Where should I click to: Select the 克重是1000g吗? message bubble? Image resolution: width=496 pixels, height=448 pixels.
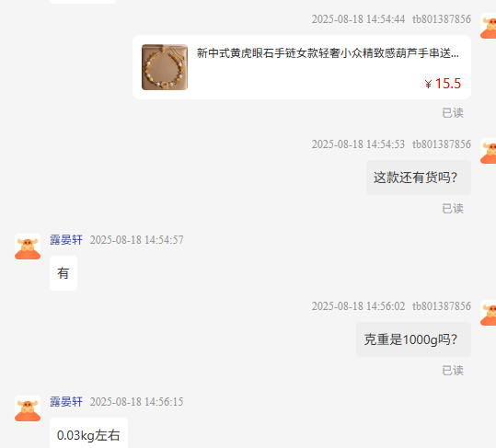click(413, 339)
